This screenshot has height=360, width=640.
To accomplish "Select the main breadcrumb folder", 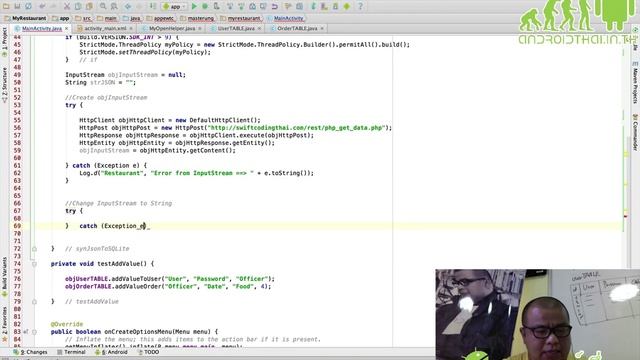I will click(107, 18).
